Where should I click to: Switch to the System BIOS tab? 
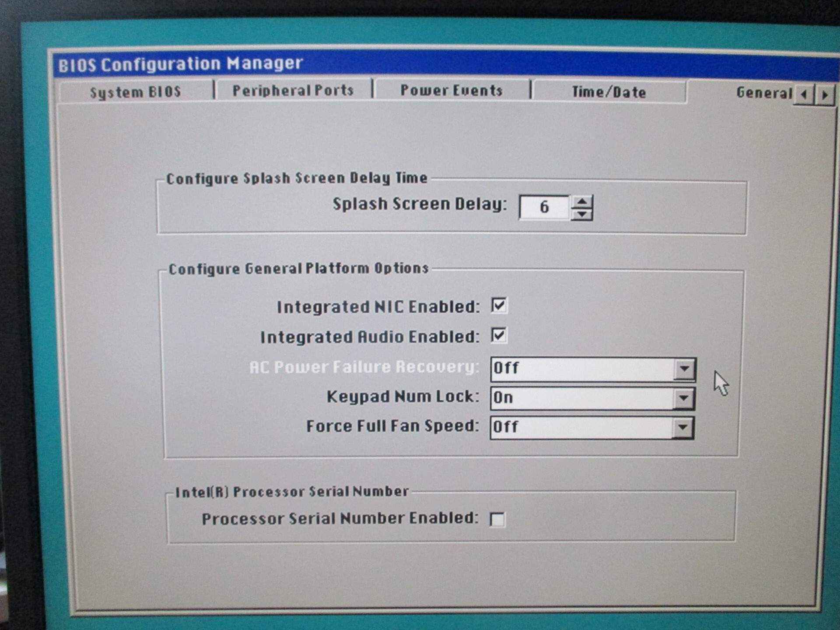point(136,92)
